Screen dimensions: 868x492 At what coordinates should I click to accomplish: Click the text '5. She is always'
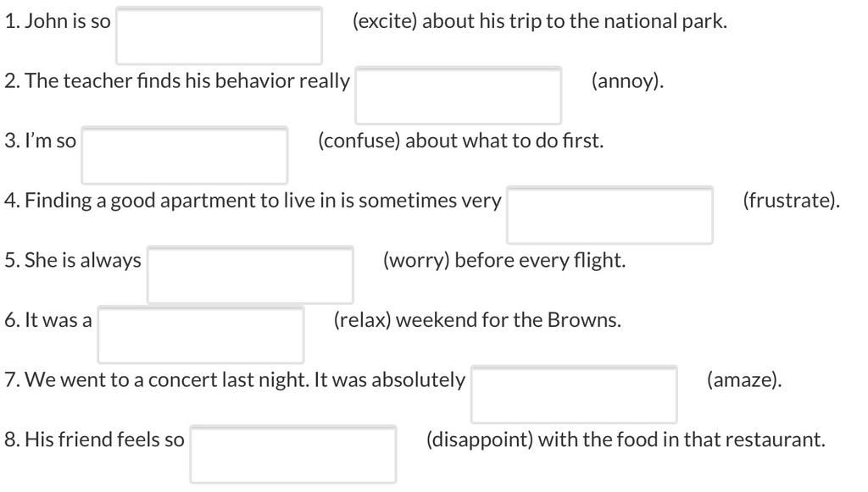(x=73, y=260)
